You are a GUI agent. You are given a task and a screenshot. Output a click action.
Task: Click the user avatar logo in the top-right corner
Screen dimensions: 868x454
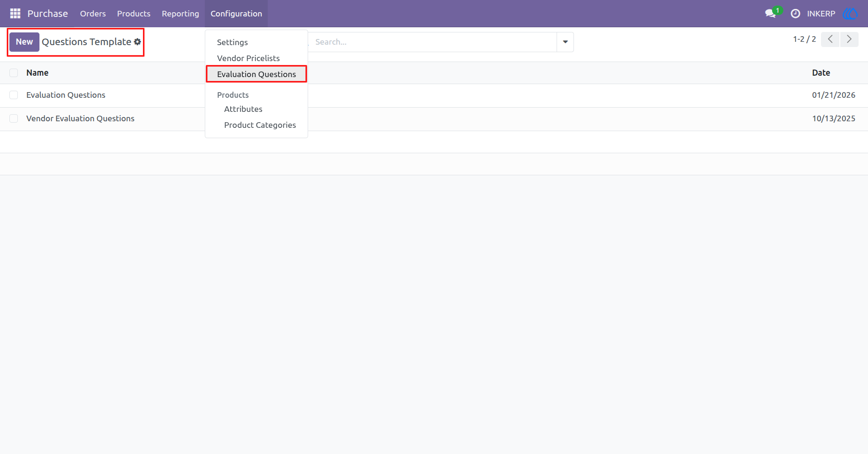(850, 14)
